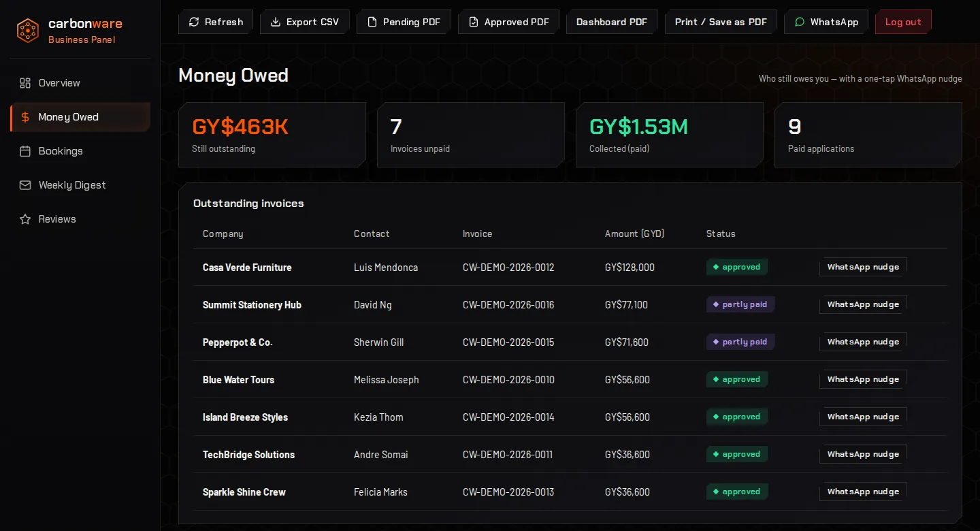Click invoice number CW-DEMO-2026-0012

click(x=508, y=268)
